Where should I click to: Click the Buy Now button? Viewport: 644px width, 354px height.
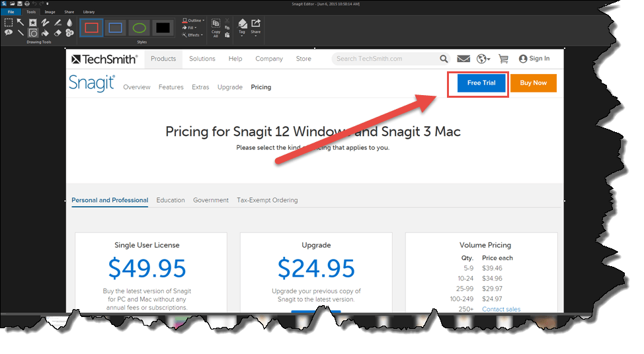tap(533, 83)
